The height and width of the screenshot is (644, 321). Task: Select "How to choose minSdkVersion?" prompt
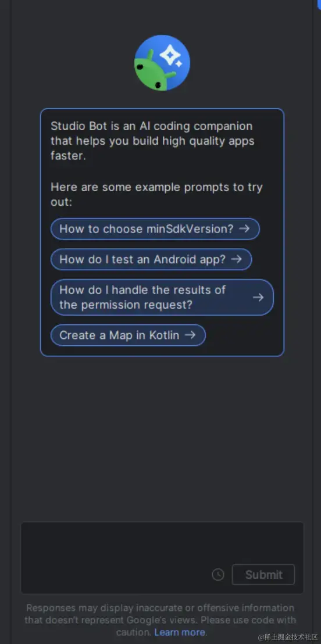155,229
